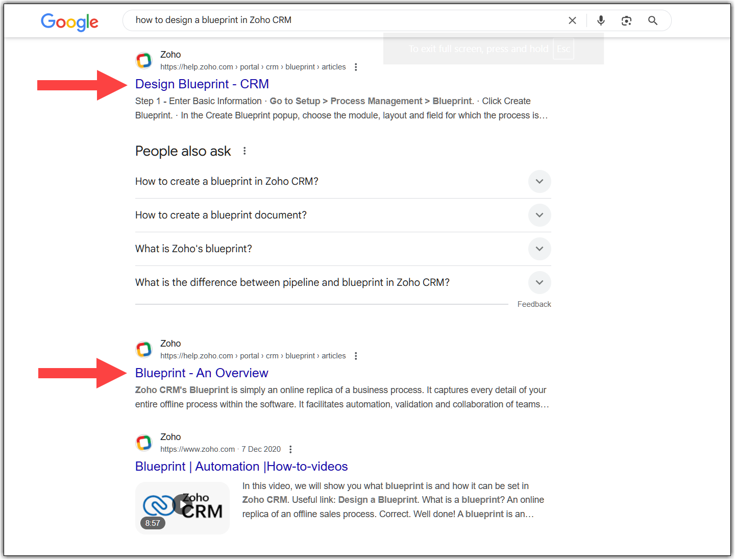Click the '7 Dec 2020' date text

[x=261, y=449]
